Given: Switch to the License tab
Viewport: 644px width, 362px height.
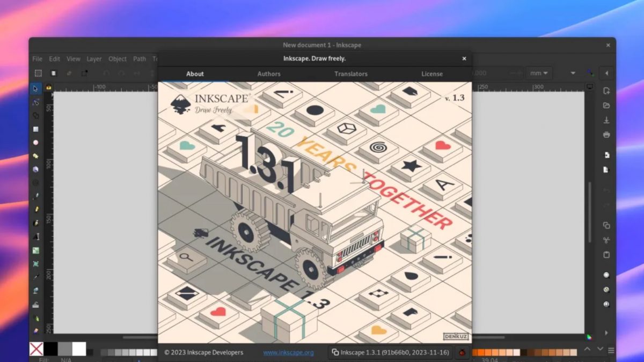Looking at the screenshot, I should [x=432, y=74].
